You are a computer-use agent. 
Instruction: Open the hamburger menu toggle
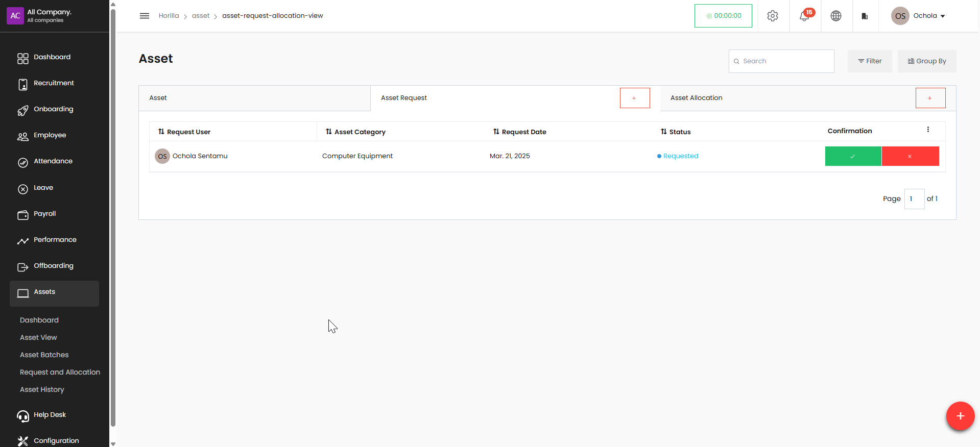(145, 16)
